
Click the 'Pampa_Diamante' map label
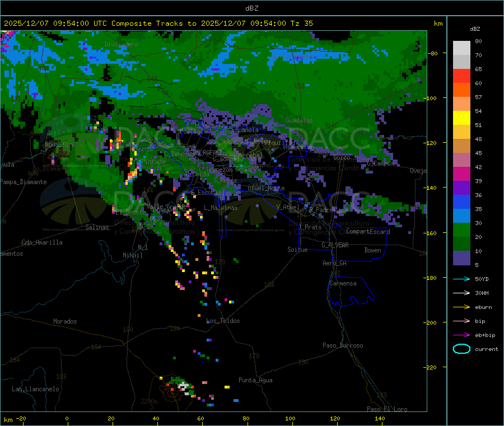[x=23, y=182]
